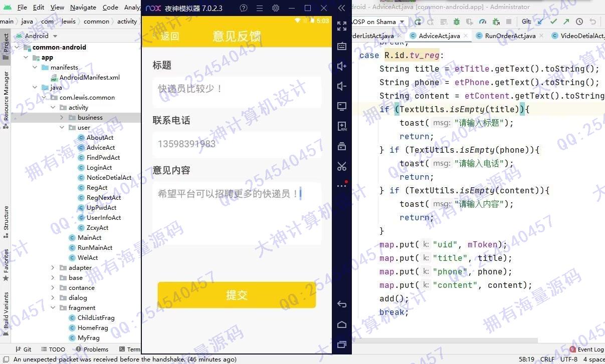Select LoginAct in the project tree
Viewport: 605px width, 364px height.
95,168
